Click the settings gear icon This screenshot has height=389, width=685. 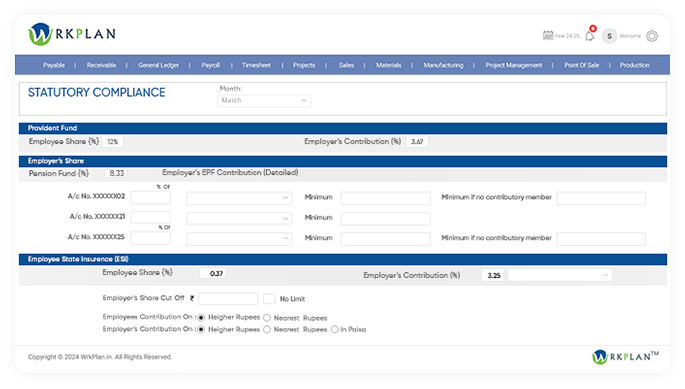tap(652, 36)
